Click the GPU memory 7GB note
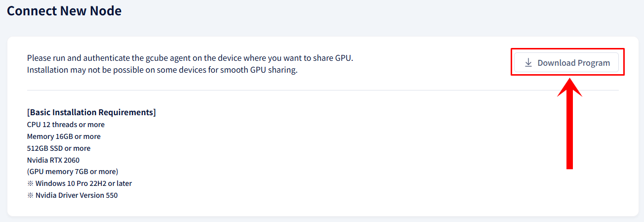644x222 pixels. 73,172
